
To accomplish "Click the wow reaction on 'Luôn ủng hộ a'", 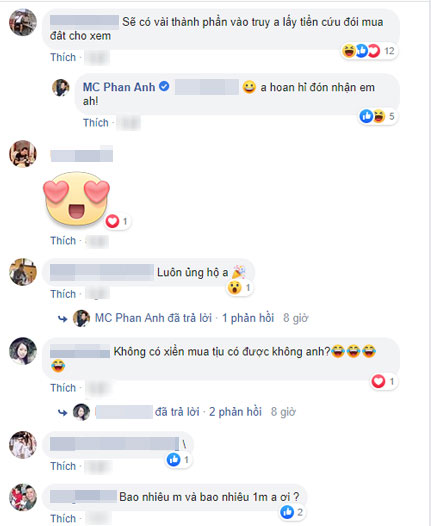I will coord(234,287).
